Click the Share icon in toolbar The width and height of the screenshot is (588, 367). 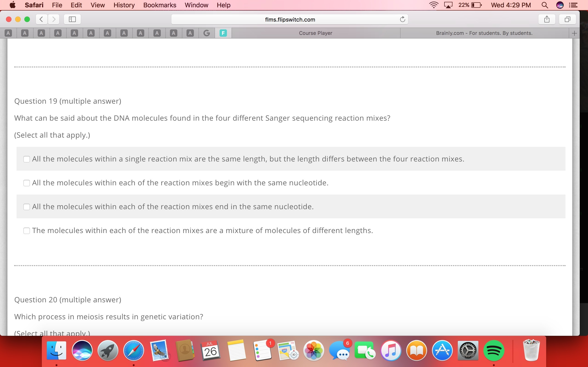tap(547, 19)
